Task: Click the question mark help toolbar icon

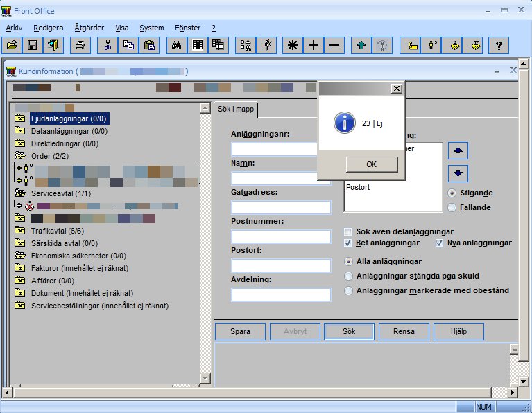Action: [x=498, y=46]
